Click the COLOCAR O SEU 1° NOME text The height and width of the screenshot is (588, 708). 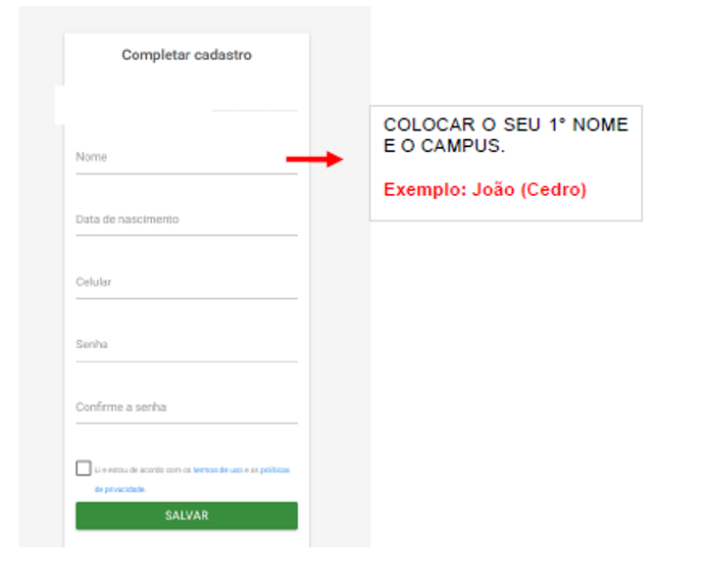click(505, 125)
